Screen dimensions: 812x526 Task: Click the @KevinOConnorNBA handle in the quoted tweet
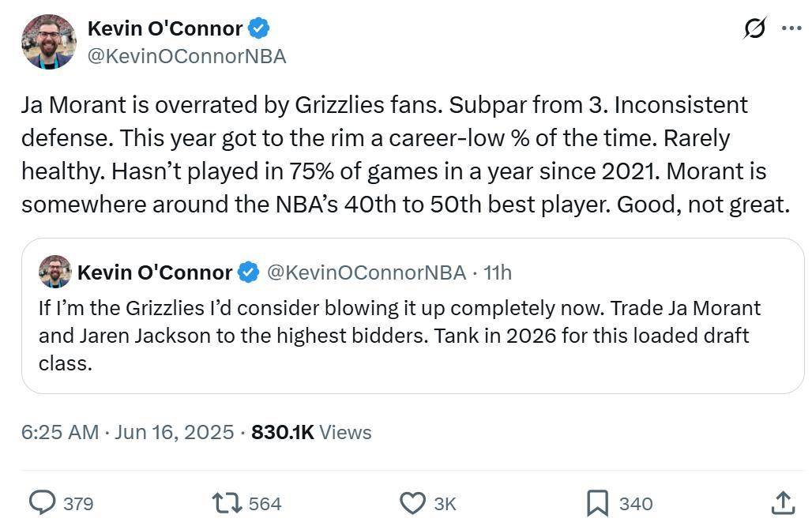click(x=367, y=272)
